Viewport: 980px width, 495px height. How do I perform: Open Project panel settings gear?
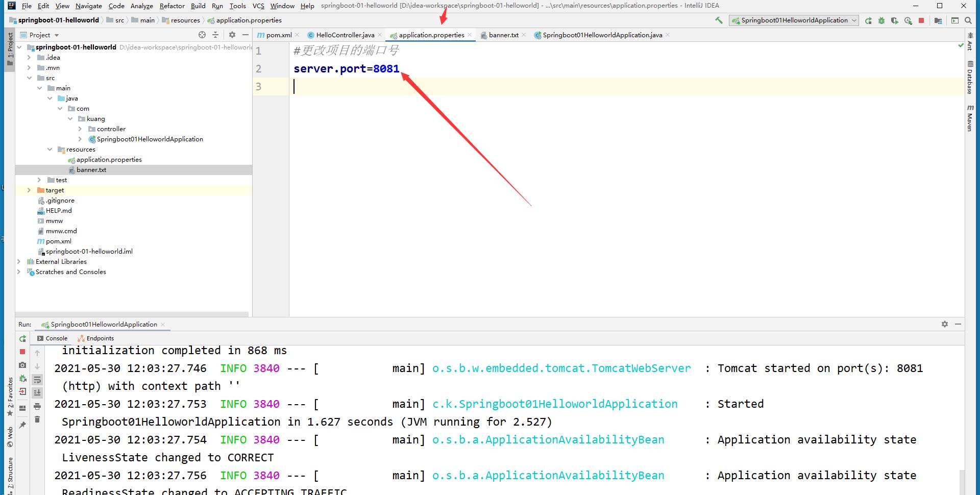coord(232,35)
